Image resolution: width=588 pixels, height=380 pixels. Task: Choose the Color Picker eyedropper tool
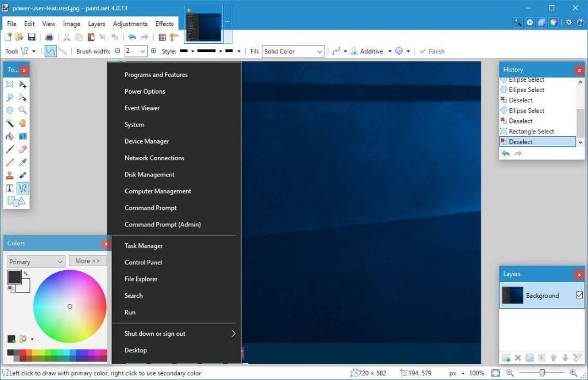point(22,162)
